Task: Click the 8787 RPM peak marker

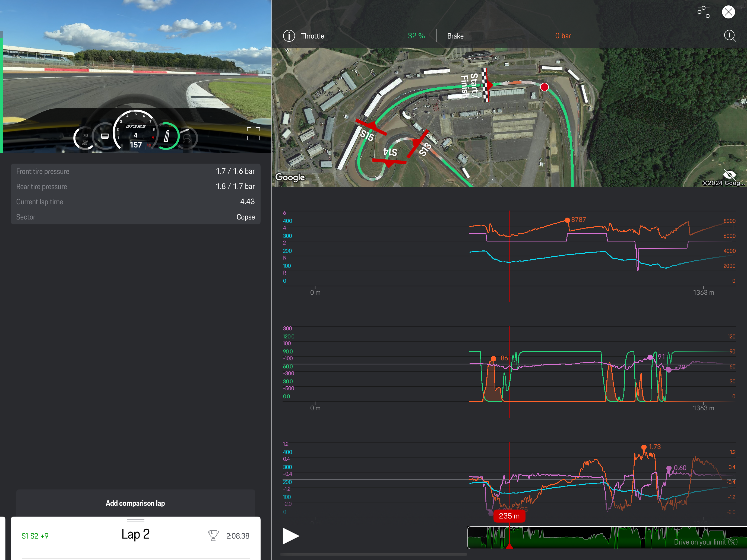Action: (x=567, y=220)
